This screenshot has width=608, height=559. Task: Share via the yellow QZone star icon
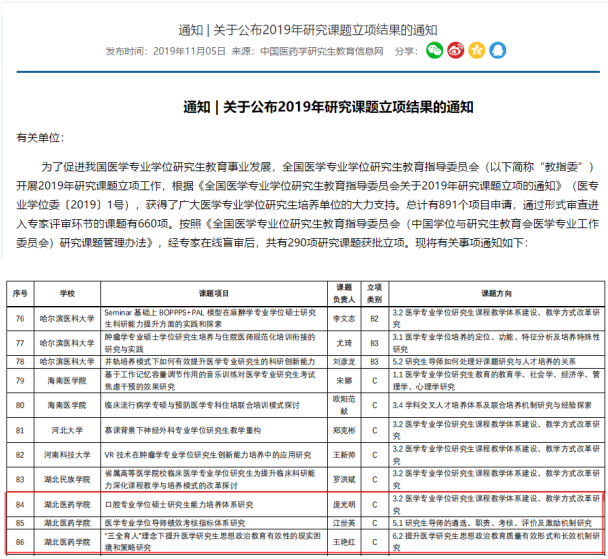pos(477,51)
